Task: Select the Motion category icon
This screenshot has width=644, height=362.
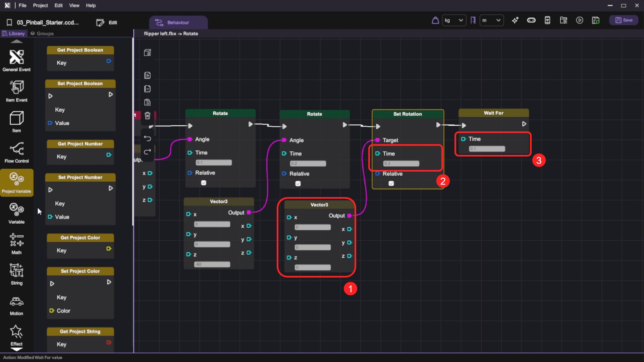Action: click(16, 304)
